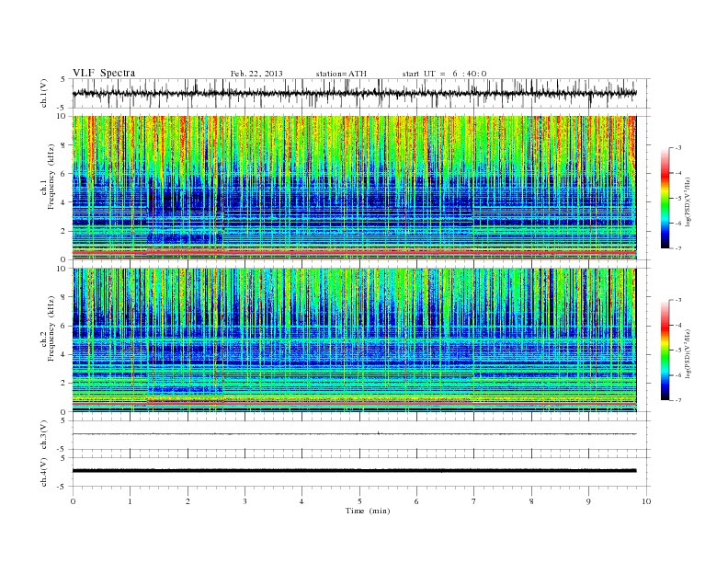
Task: Click the ch.1 voltage waveform trace panel
Action: click(361, 93)
